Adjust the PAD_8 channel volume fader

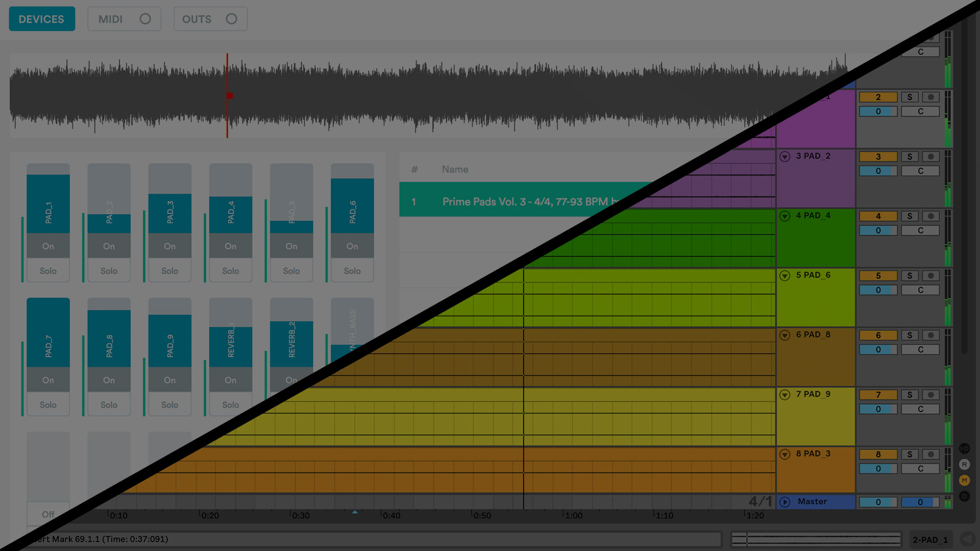(109, 333)
